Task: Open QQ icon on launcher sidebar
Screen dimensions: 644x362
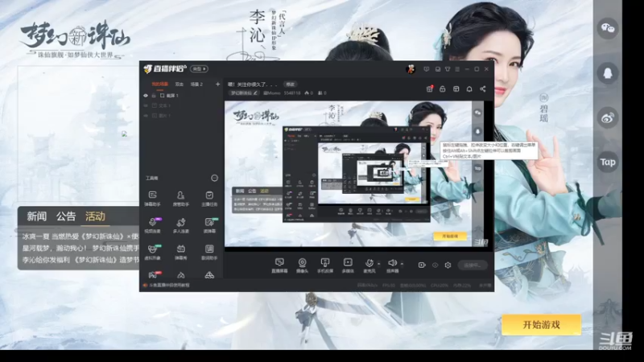Action: click(x=608, y=73)
